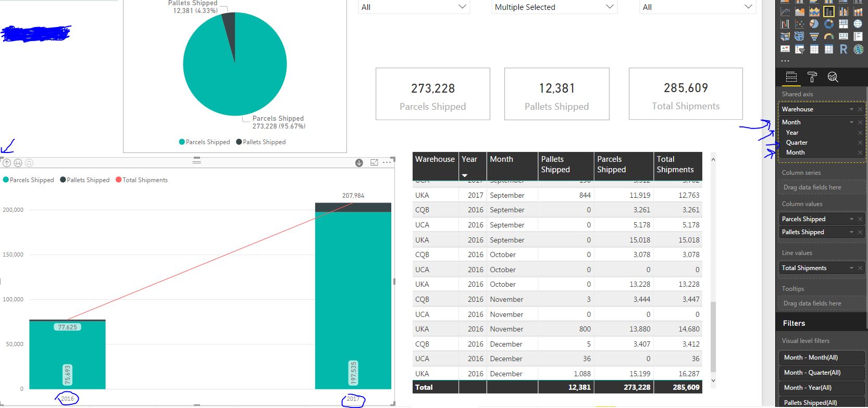The image size is (868, 408).
Task: Expand Month - Quarter(All) visual filter
Action: (822, 373)
